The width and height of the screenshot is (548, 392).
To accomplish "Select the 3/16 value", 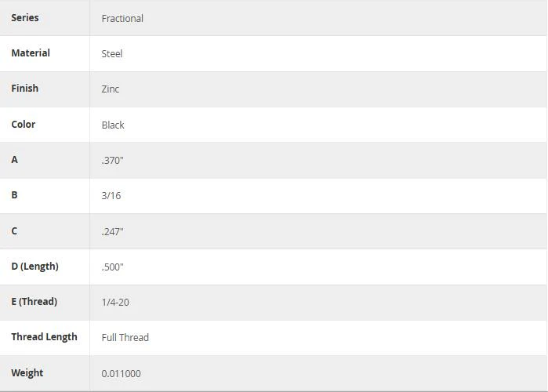I will 111,196.
